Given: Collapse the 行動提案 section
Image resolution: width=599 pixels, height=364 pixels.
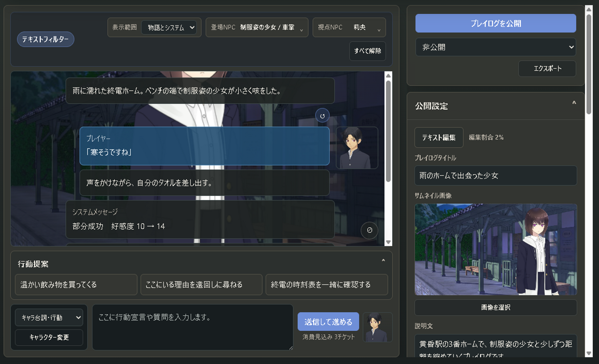Looking at the screenshot, I should pyautogui.click(x=383, y=261).
